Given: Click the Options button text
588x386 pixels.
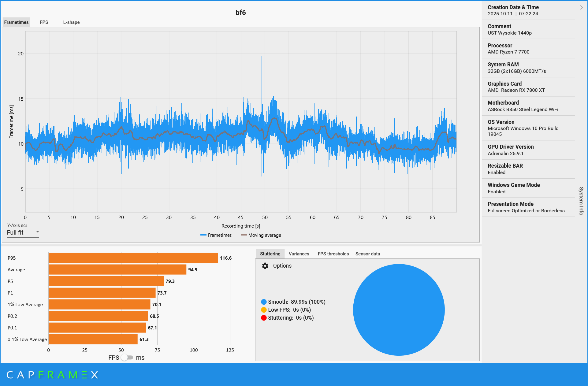Looking at the screenshot, I should tap(282, 266).
